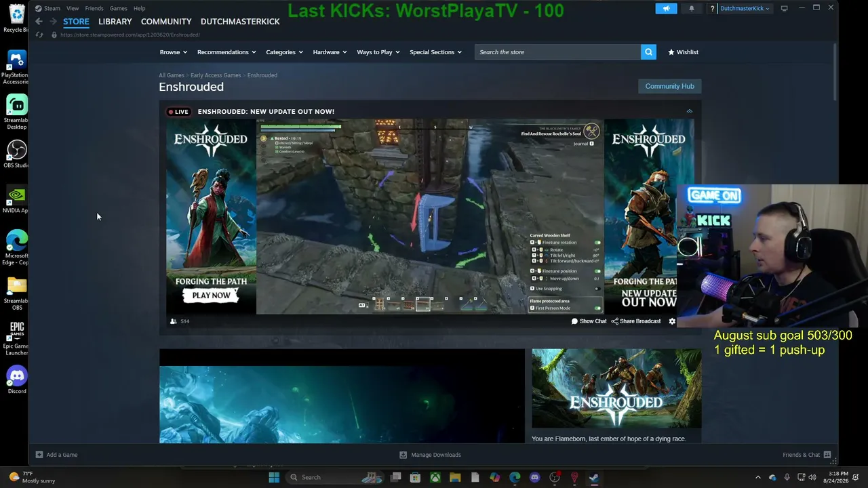Open the Special Sections dropdown
The image size is (868, 488).
(x=435, y=52)
